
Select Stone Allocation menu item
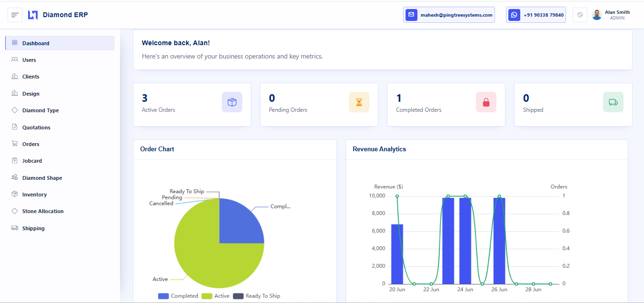pyautogui.click(x=60, y=211)
